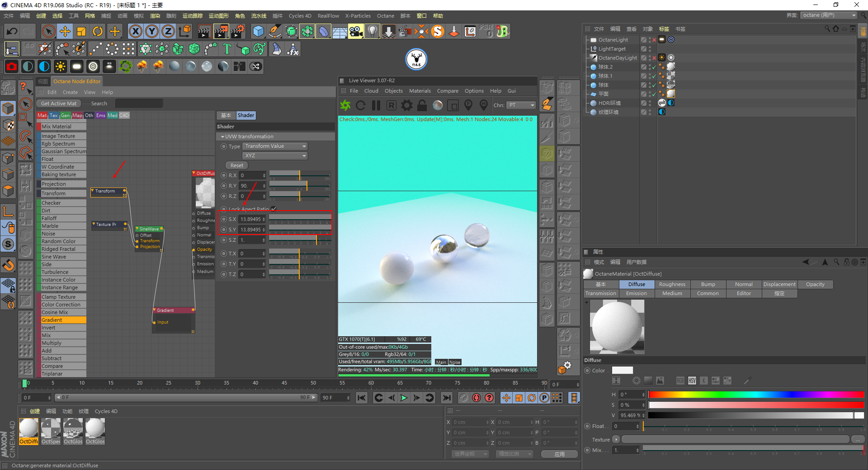This screenshot has height=470, width=868.
Task: Pause the Live Viewer render
Action: [x=376, y=105]
